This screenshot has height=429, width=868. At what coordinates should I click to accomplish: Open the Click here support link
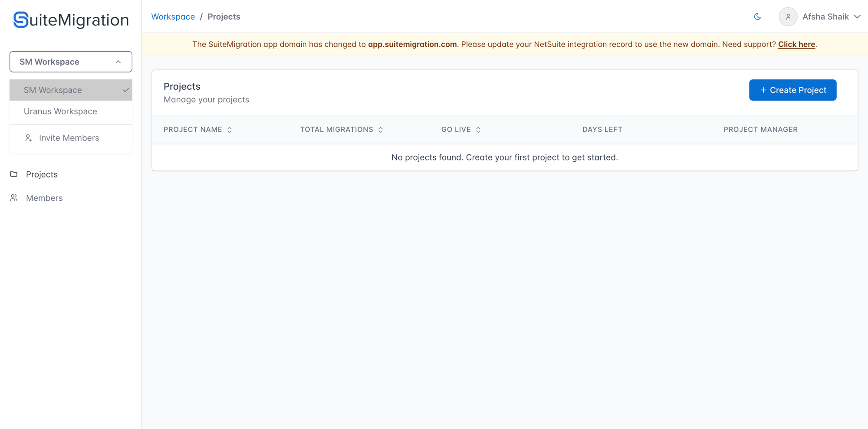[x=796, y=44]
